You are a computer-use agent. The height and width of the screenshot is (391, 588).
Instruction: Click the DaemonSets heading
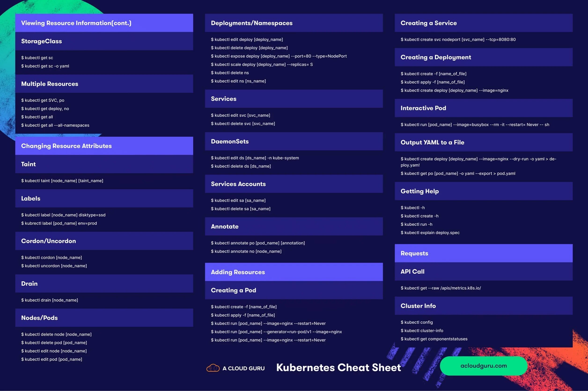tap(230, 142)
